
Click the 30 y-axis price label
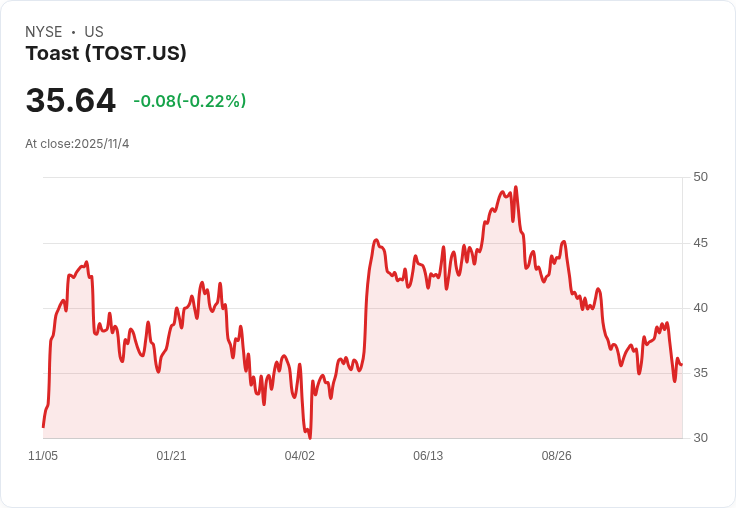(x=700, y=438)
